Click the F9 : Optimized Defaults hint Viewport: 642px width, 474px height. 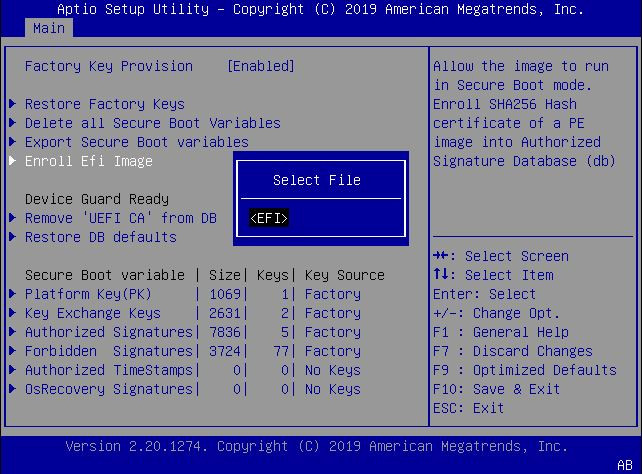click(x=525, y=370)
